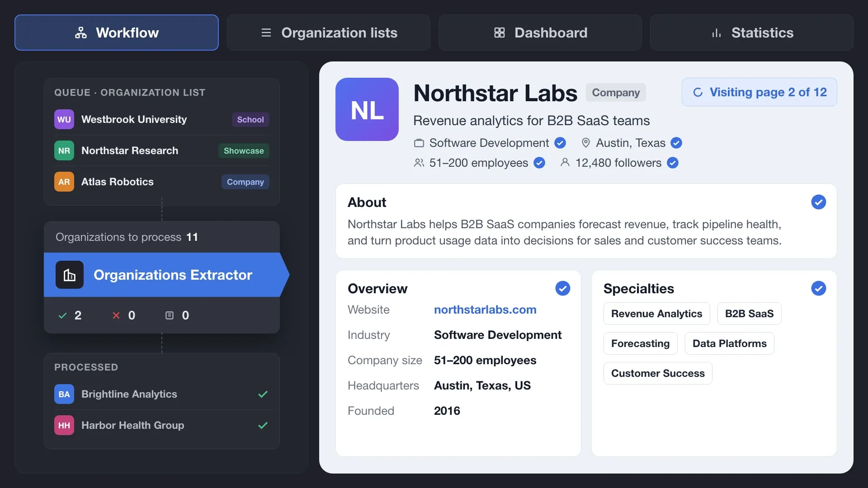868x488 pixels.
Task: Switch to Organization lists tab
Action: pos(329,33)
